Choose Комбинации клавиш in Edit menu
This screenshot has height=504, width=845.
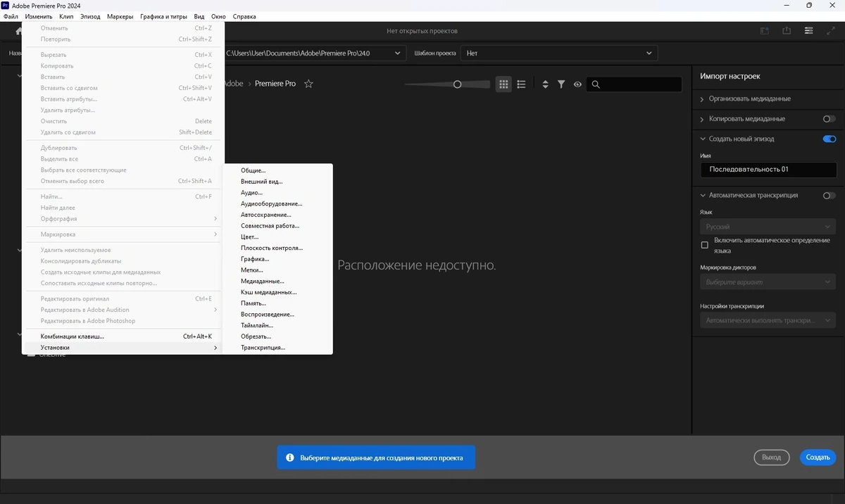pyautogui.click(x=123, y=336)
